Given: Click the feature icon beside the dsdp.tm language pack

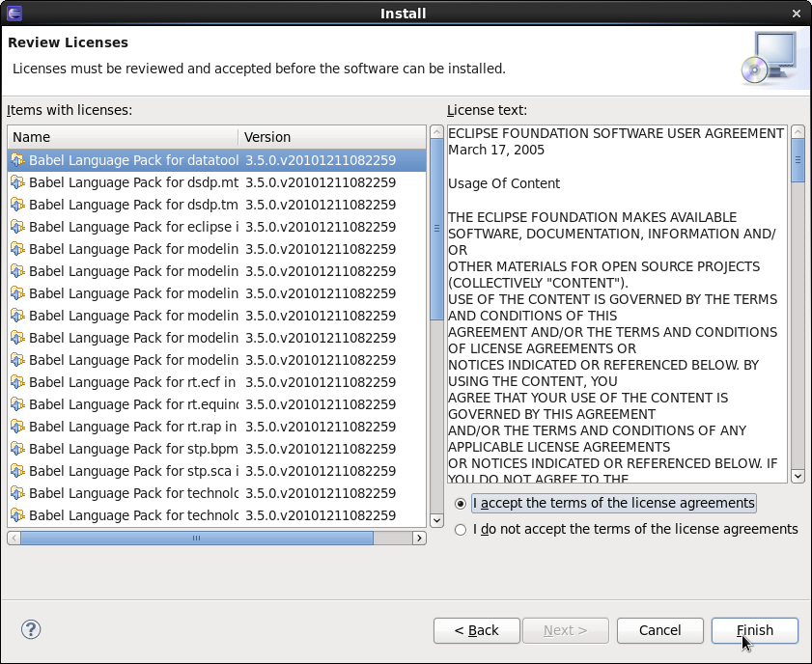Looking at the screenshot, I should coord(17,205).
